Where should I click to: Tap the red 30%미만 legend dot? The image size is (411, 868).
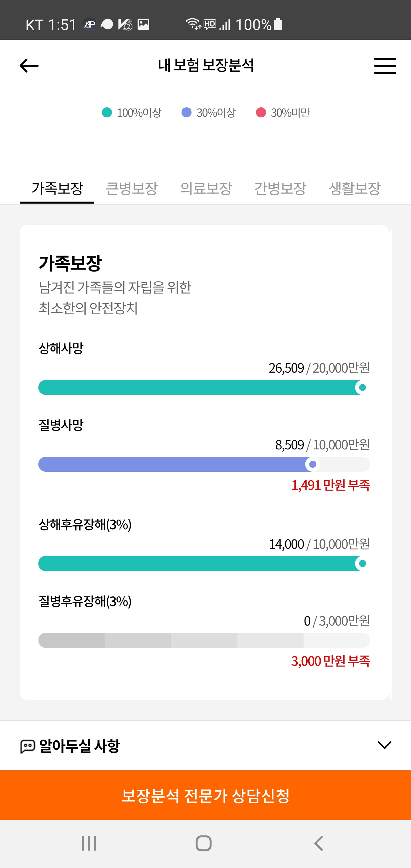pyautogui.click(x=261, y=112)
